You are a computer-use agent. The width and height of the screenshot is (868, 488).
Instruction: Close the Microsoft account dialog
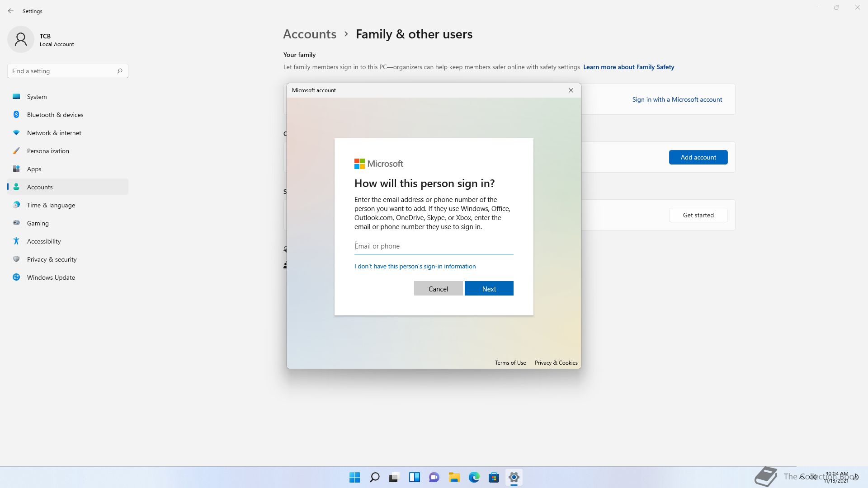pyautogui.click(x=571, y=90)
